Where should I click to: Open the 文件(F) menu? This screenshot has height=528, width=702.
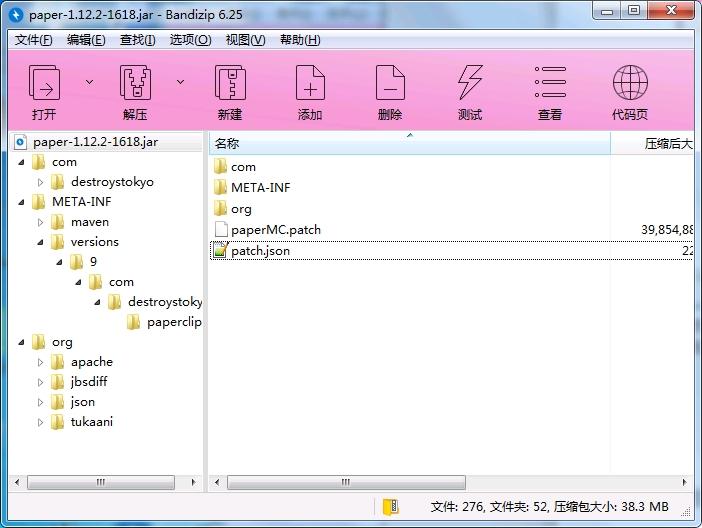point(34,40)
